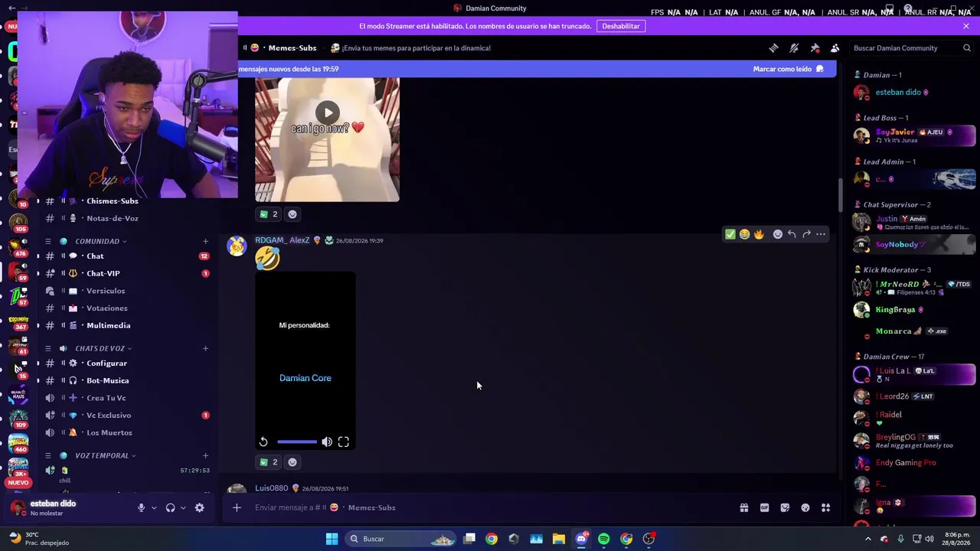Deafen audio with headphones icon
The height and width of the screenshot is (551, 980).
pyautogui.click(x=171, y=507)
